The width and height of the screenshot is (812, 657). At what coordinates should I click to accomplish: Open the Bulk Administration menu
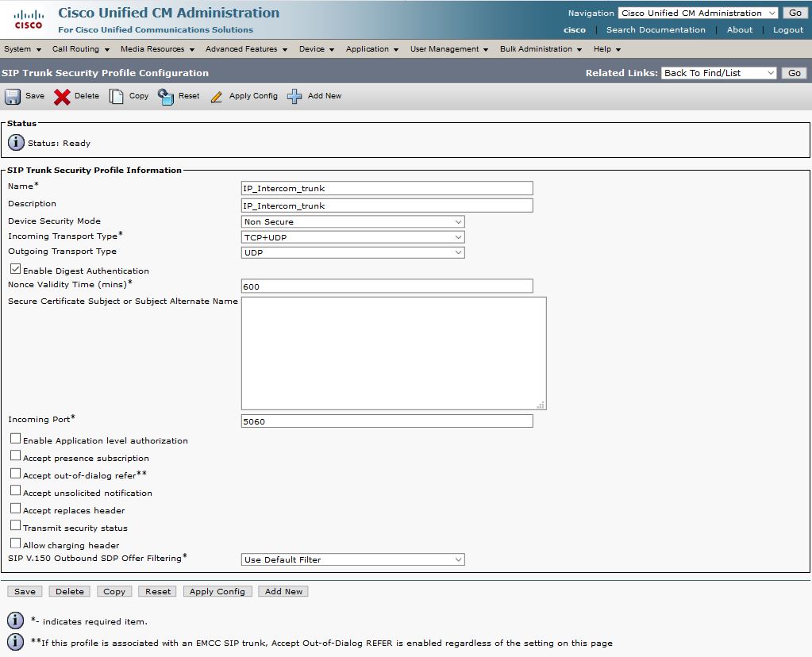point(540,49)
